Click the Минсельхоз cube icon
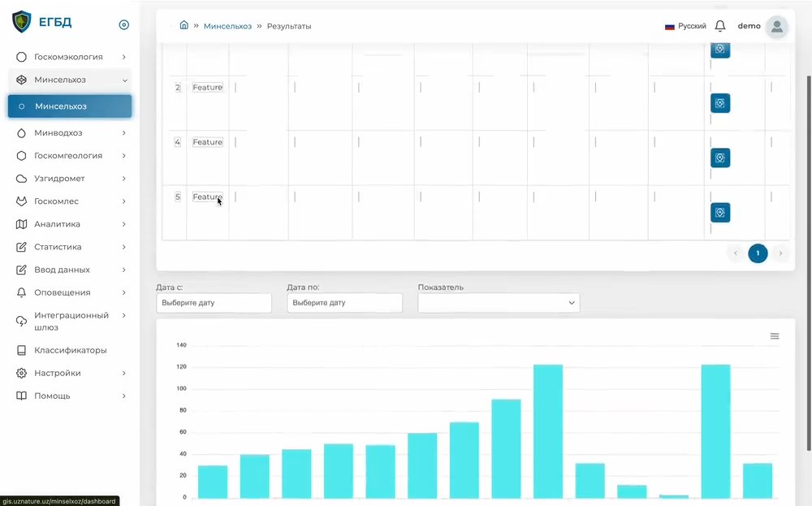This screenshot has width=812, height=506. pyautogui.click(x=21, y=80)
